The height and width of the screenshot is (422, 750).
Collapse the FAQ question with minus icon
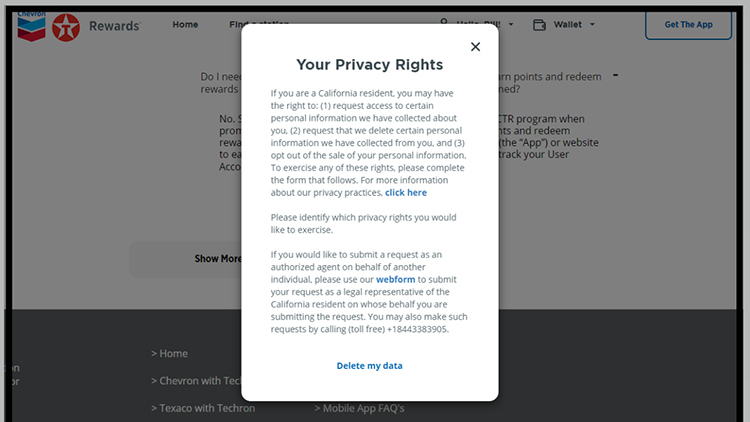615,76
